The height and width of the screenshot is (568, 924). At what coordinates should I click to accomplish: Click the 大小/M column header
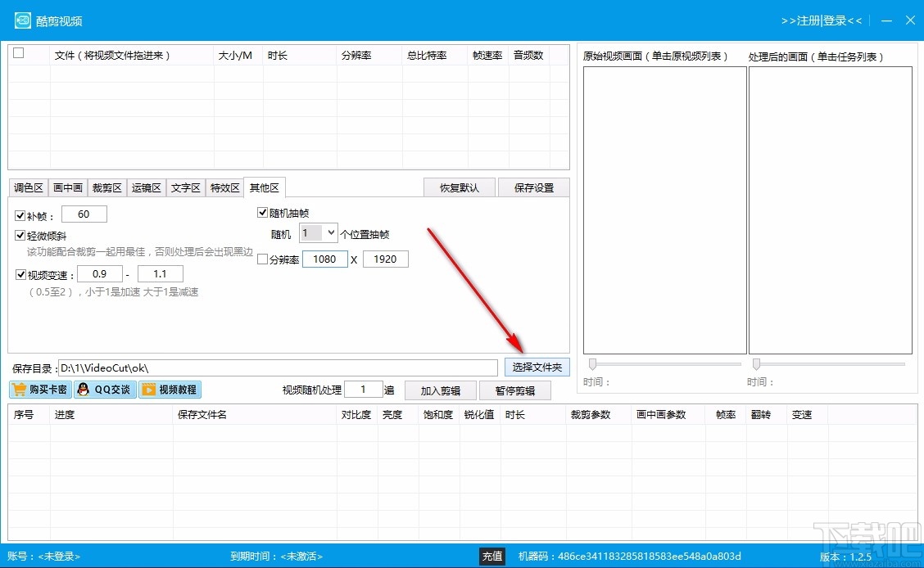tap(238, 56)
